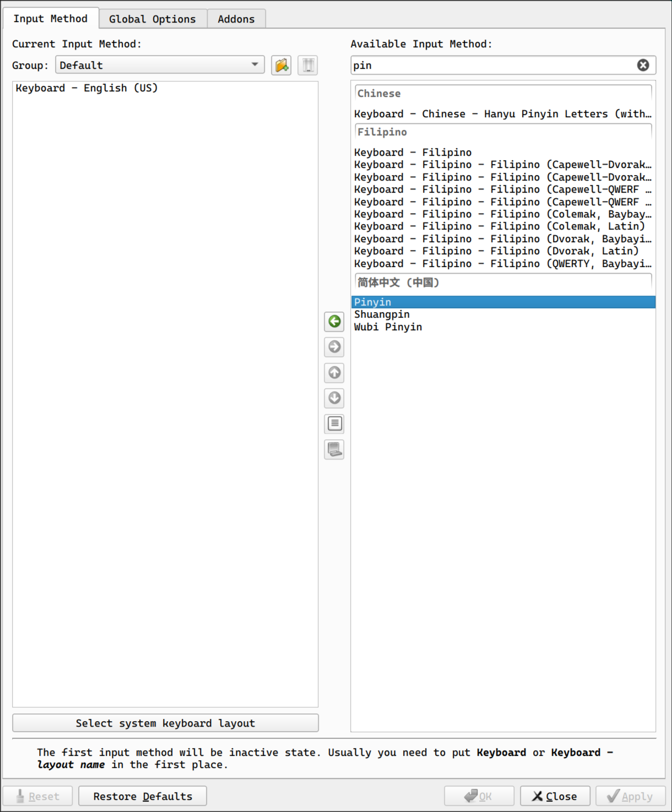The image size is (672, 812).
Task: Switch to the Global Options tab
Action: tap(153, 19)
